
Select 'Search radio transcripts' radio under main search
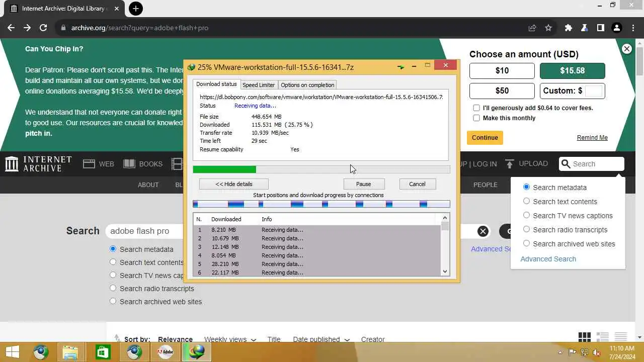pyautogui.click(x=113, y=288)
